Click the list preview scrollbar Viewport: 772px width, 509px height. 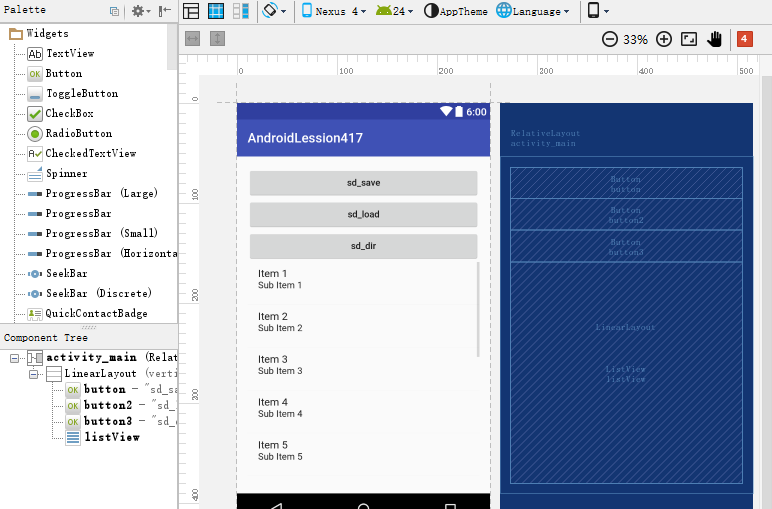coord(478,310)
